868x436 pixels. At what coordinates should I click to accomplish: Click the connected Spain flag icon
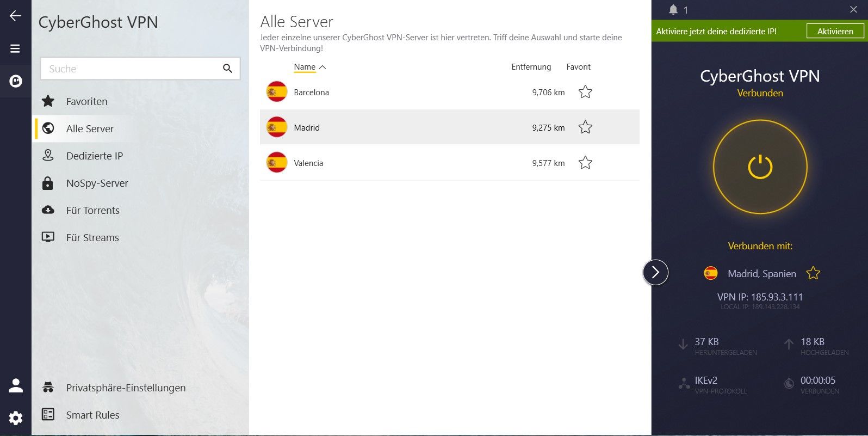tap(710, 273)
